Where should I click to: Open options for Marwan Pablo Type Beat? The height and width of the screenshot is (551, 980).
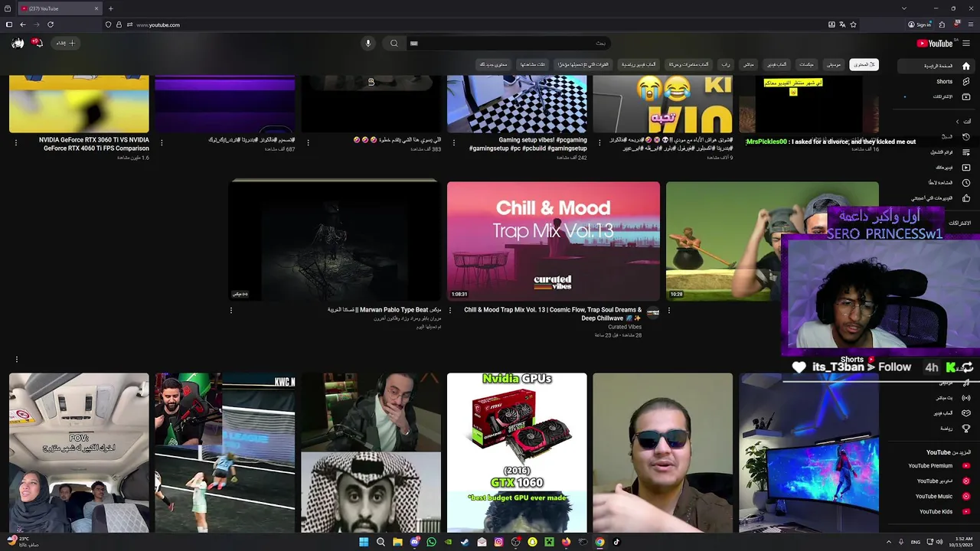[230, 311]
